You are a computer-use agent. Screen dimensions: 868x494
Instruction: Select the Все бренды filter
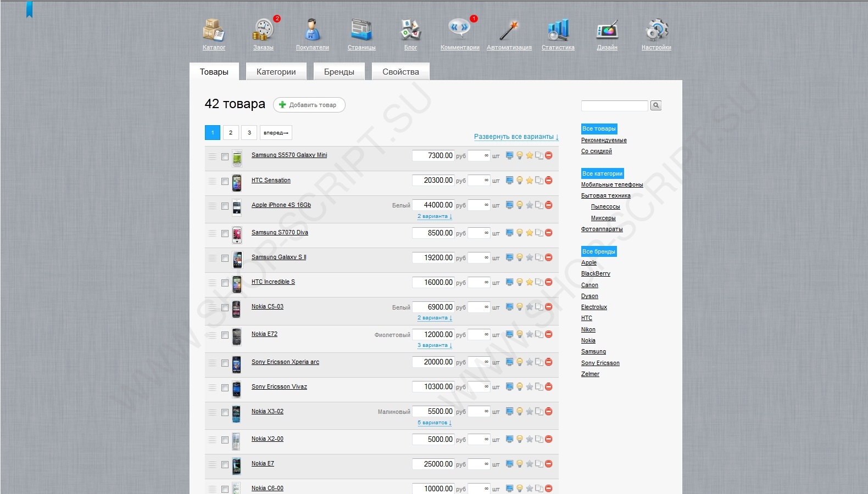click(x=599, y=252)
